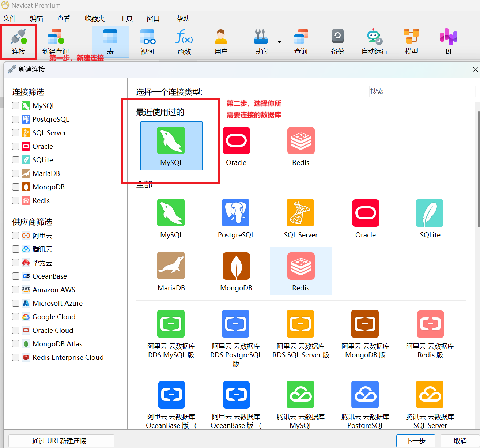This screenshot has height=448, width=480.
Task: Click the 连接 (Connection) toolbar icon
Action: coord(19,41)
